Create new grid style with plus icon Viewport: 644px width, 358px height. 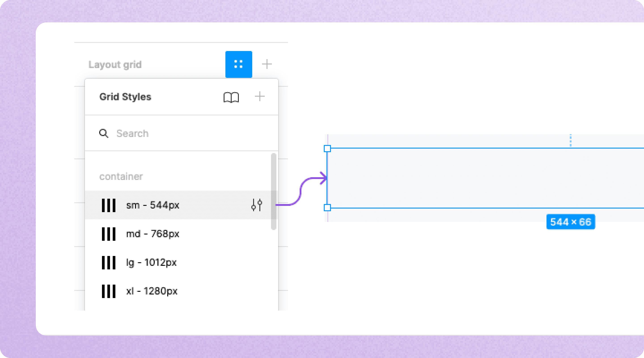tap(260, 97)
